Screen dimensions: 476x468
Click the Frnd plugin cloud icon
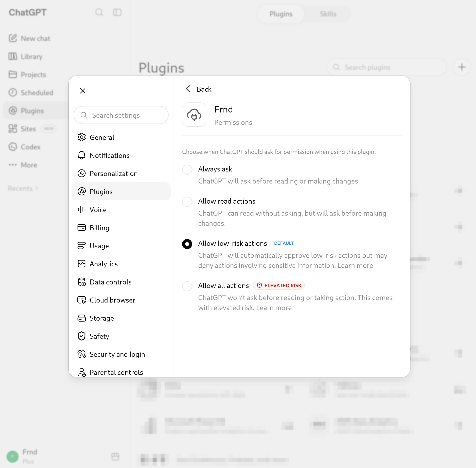194,115
